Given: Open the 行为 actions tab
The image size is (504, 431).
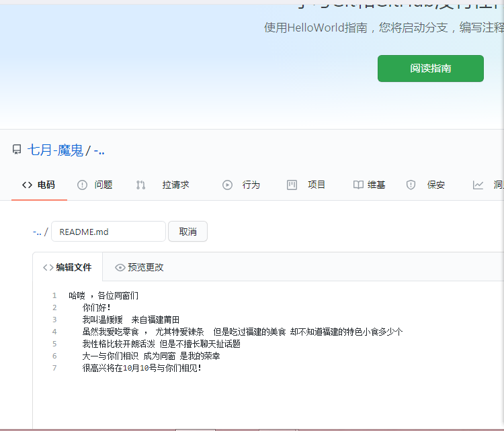Looking at the screenshot, I should click(241, 185).
